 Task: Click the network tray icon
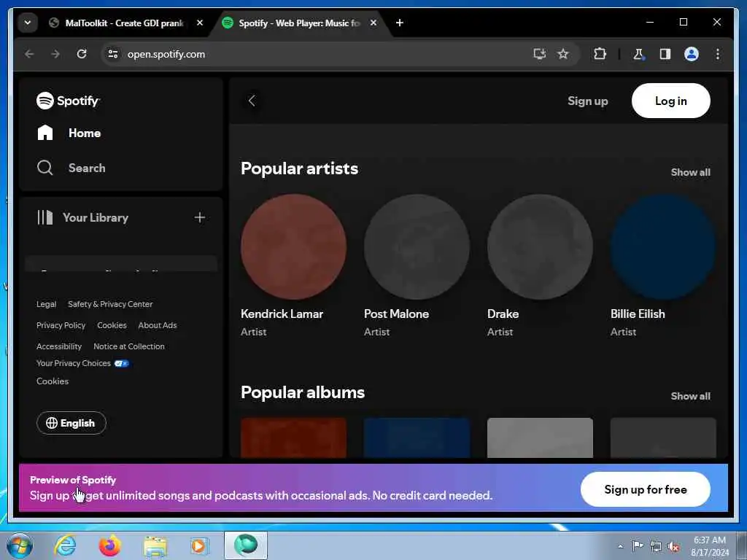click(x=656, y=547)
